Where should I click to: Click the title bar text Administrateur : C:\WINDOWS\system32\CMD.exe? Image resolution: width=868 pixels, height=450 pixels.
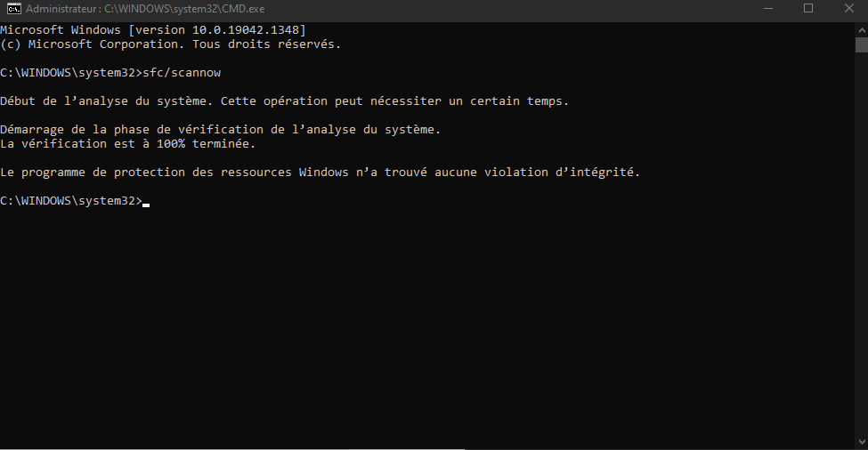coord(145,9)
